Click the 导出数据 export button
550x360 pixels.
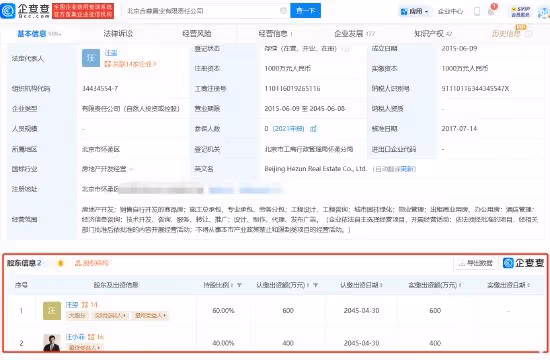click(476, 263)
